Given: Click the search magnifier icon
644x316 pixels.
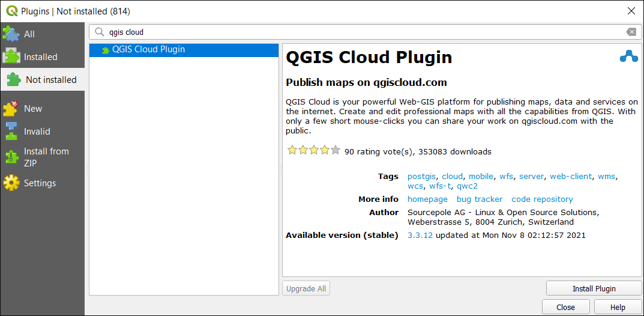Looking at the screenshot, I should click(x=100, y=32).
